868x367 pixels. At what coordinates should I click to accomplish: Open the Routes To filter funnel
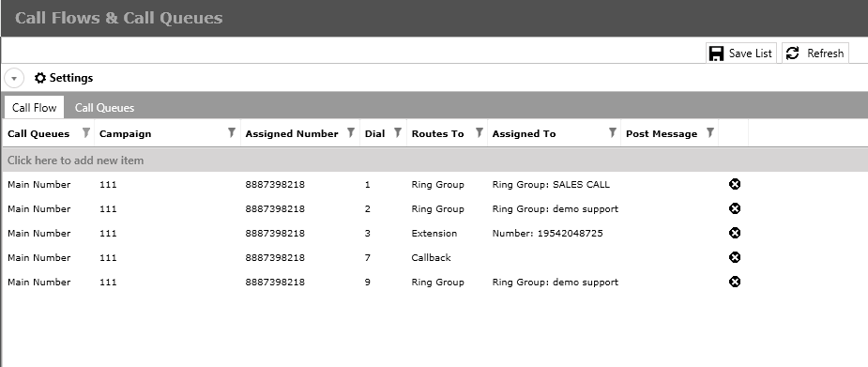tap(480, 133)
